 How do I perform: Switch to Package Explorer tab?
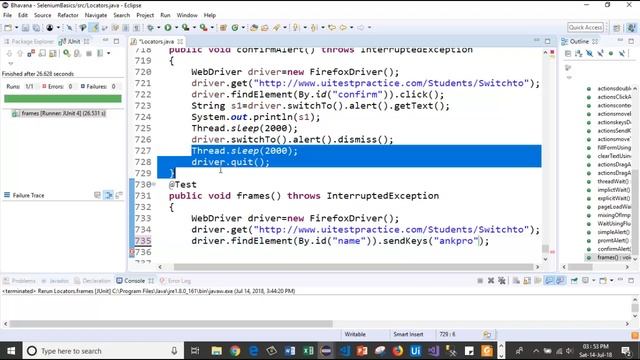[29, 42]
